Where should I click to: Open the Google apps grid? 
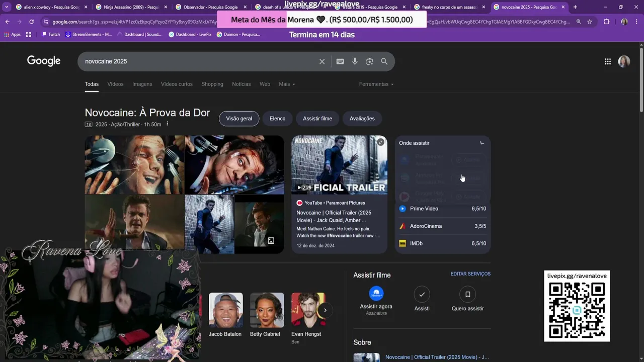coord(608,61)
